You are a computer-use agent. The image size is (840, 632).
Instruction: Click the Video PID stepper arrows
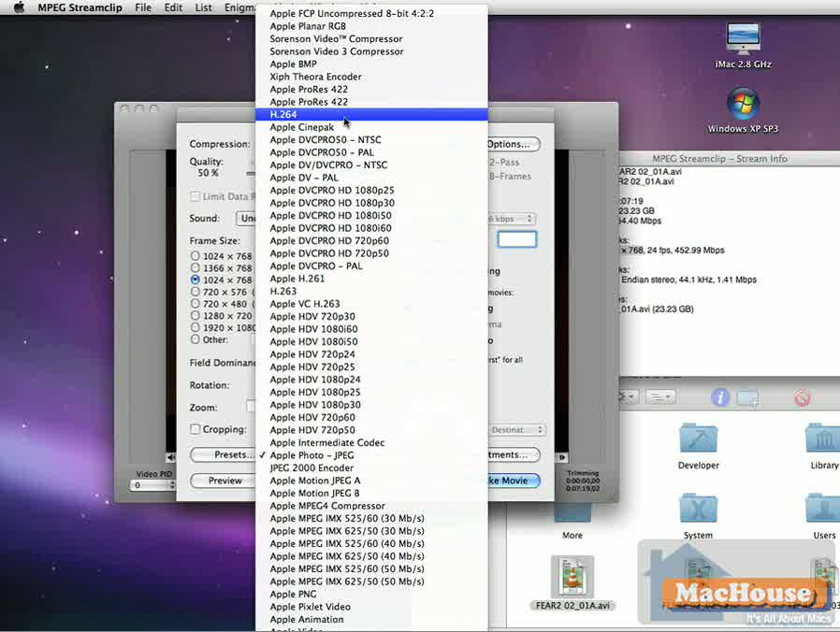[172, 485]
